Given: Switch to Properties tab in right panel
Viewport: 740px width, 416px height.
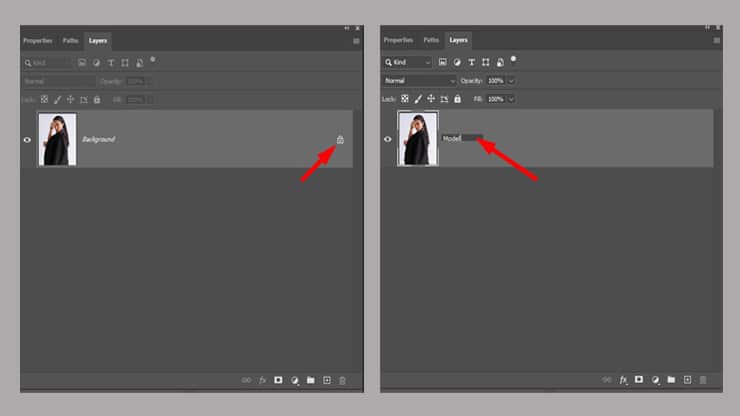Looking at the screenshot, I should (398, 40).
